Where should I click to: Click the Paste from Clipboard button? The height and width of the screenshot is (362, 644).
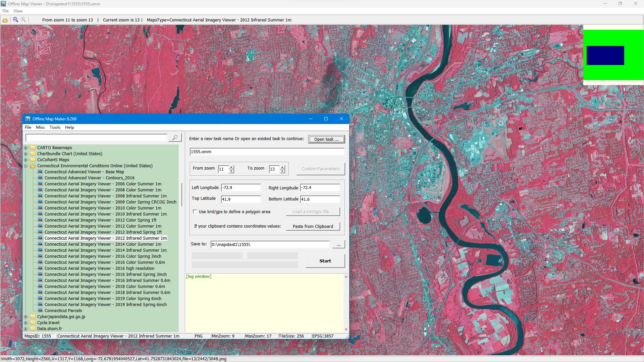(x=313, y=226)
